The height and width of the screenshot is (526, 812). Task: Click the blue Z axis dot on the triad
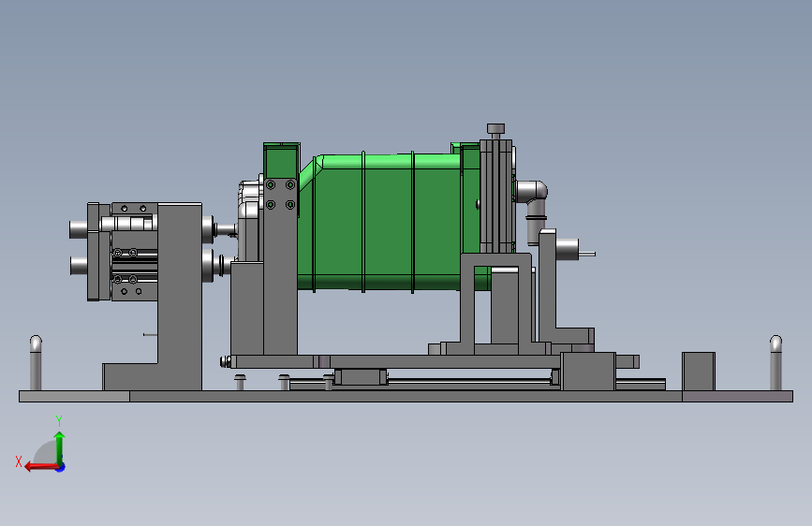(x=61, y=467)
